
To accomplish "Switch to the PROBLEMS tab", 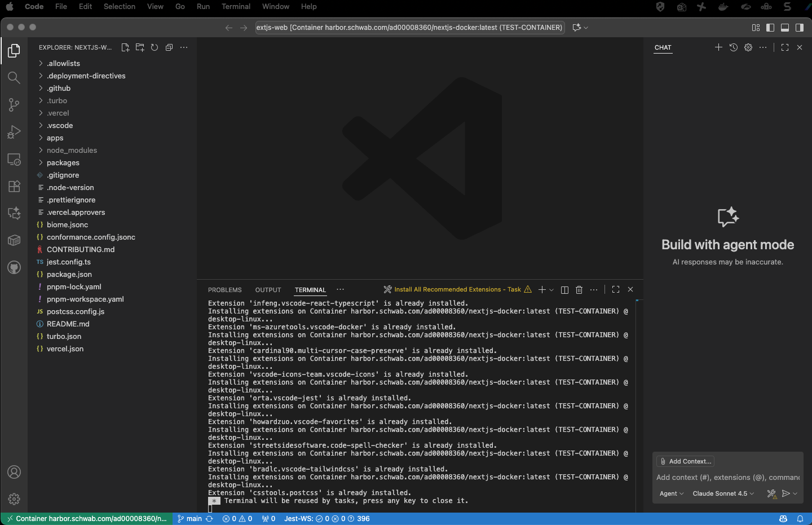I will [224, 289].
